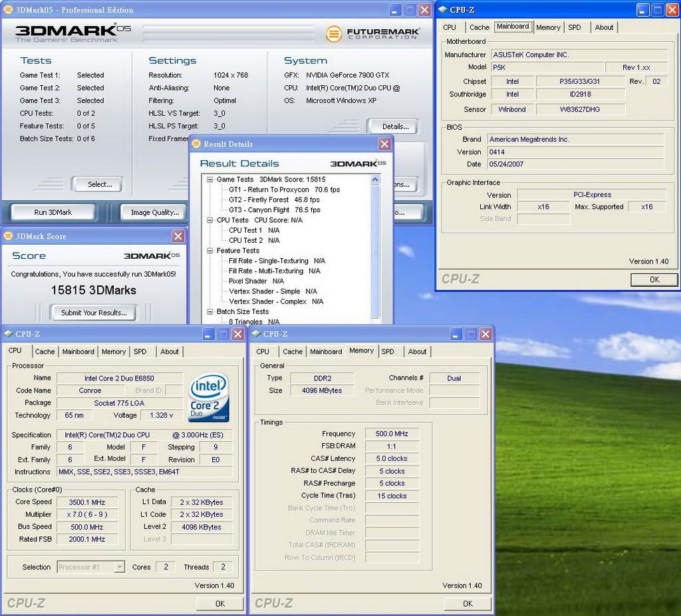Collapse the Game Tests tree node
681x616 pixels.
[210, 180]
